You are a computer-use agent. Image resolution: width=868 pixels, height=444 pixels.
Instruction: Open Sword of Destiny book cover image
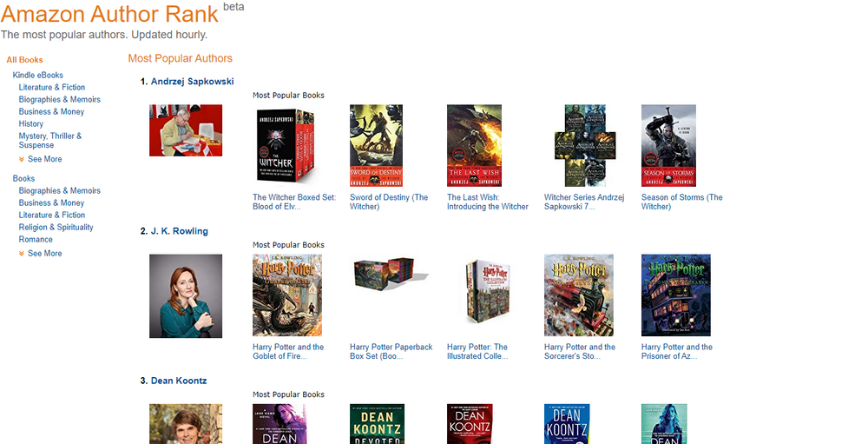[x=377, y=145]
